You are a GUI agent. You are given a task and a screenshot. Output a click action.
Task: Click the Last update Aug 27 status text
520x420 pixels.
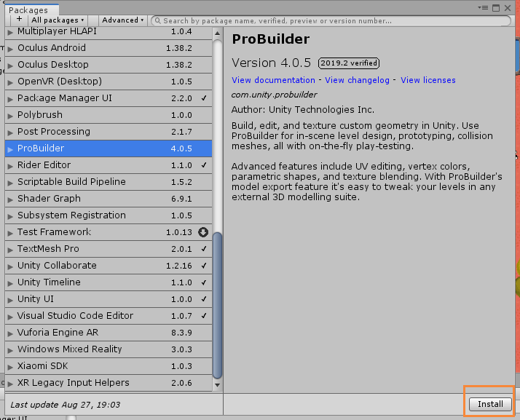point(66,405)
